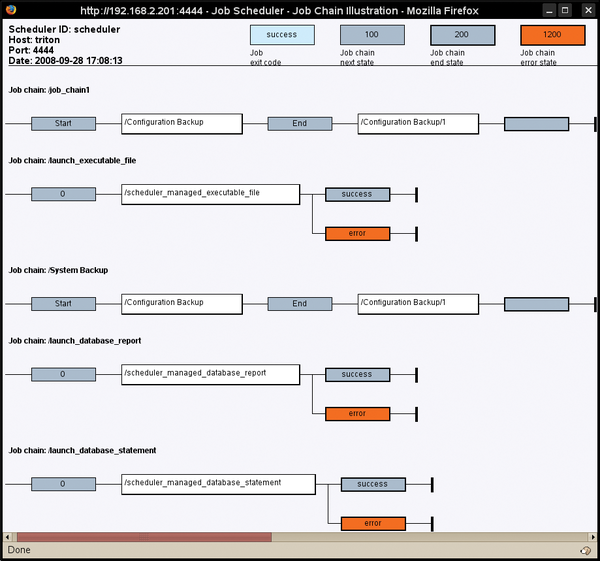This screenshot has height=561, width=600.
Task: Click 'Scheduler ID: scheduler' text
Action: (64, 29)
